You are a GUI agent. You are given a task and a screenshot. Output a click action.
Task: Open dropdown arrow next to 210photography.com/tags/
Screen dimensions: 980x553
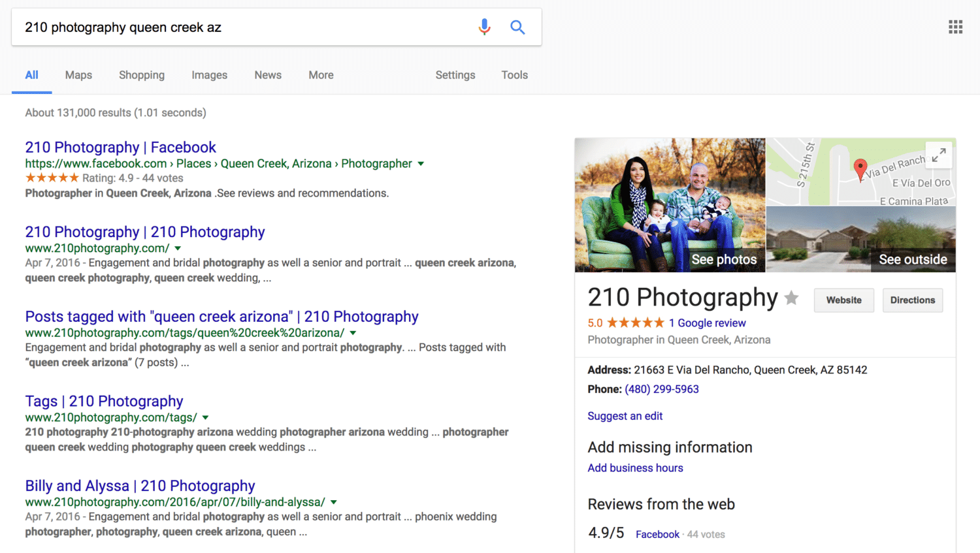tap(205, 418)
